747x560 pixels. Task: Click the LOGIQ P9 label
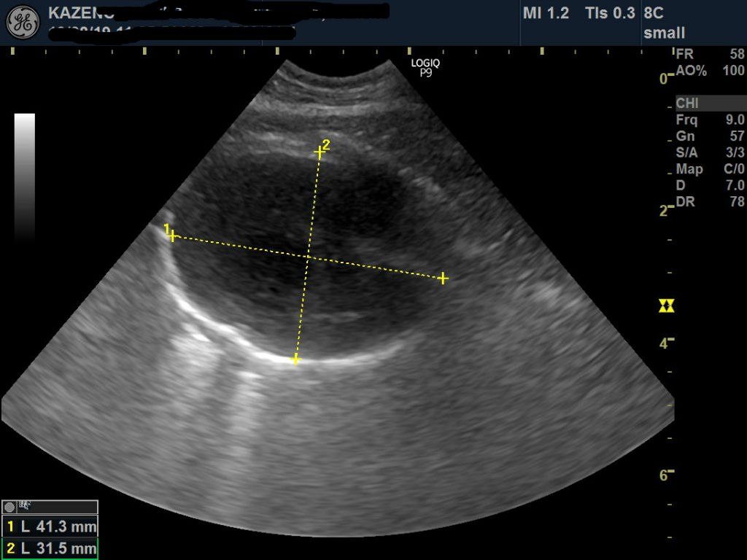pyautogui.click(x=425, y=68)
